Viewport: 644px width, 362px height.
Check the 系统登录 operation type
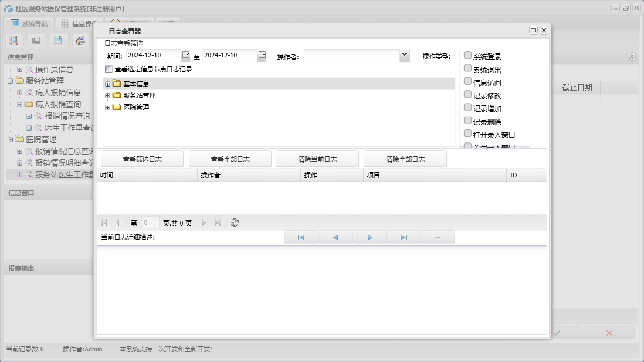coord(467,55)
